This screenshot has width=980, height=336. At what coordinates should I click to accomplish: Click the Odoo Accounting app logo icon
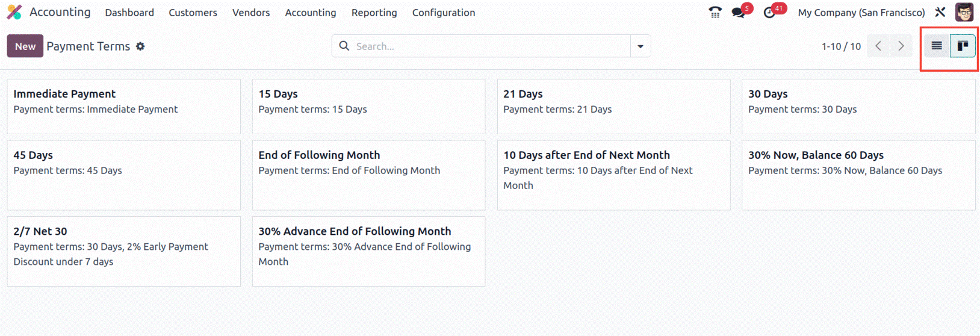pos(14,12)
